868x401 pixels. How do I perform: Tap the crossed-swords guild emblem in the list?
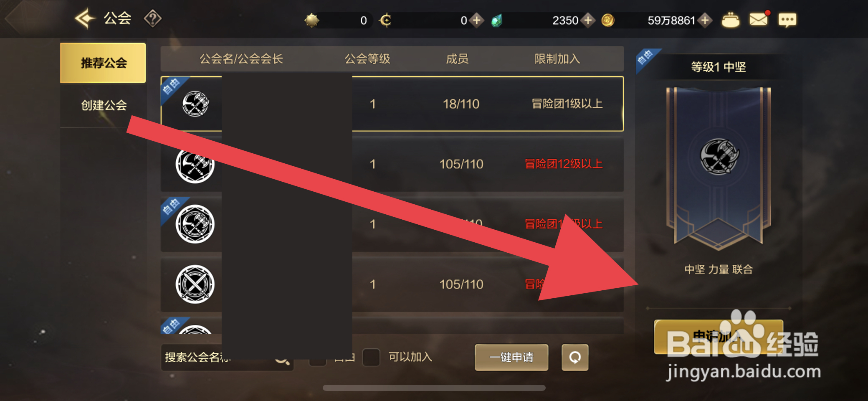pyautogui.click(x=195, y=284)
